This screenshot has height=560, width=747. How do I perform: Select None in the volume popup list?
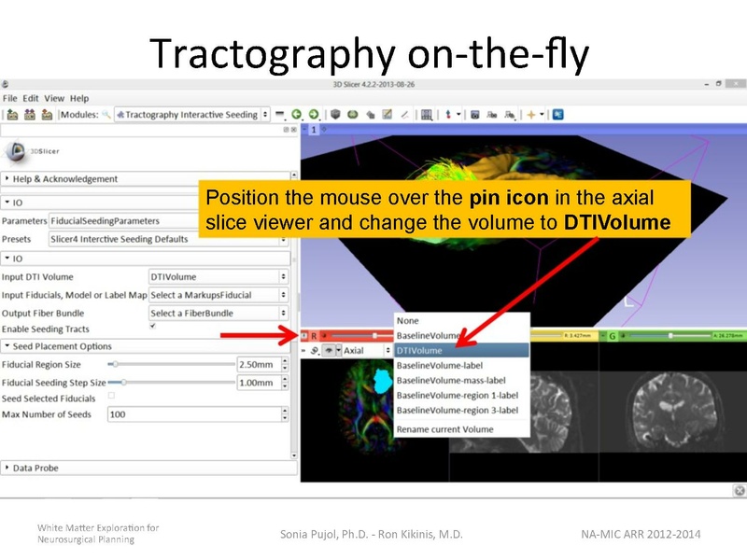[461, 320]
